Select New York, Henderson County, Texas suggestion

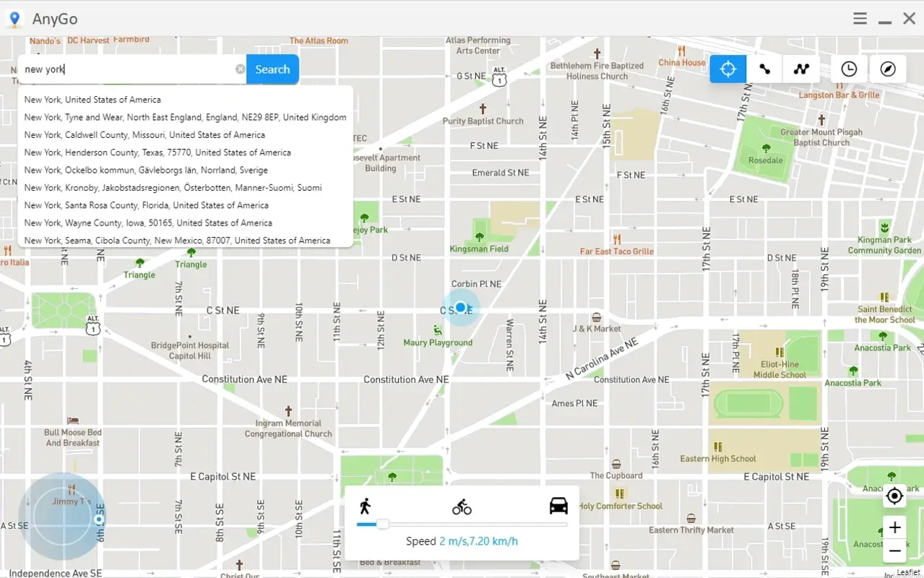(x=157, y=152)
